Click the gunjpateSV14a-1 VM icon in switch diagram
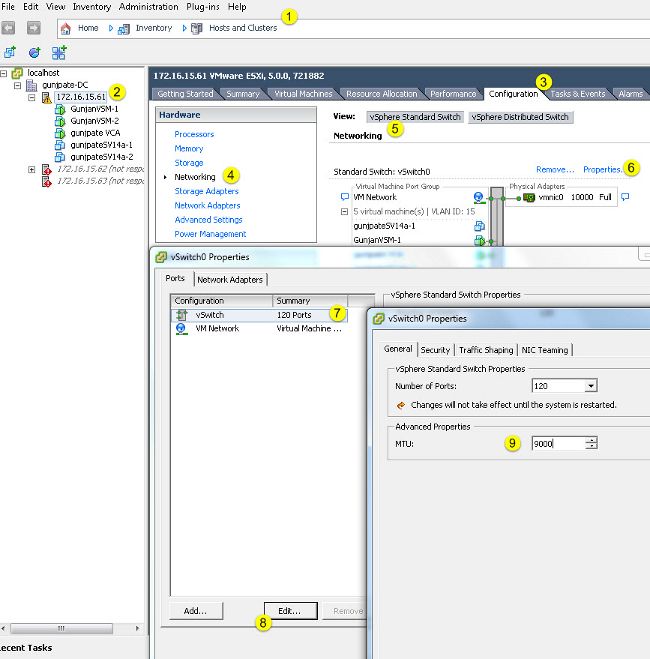Image resolution: width=650 pixels, height=659 pixels. click(479, 226)
